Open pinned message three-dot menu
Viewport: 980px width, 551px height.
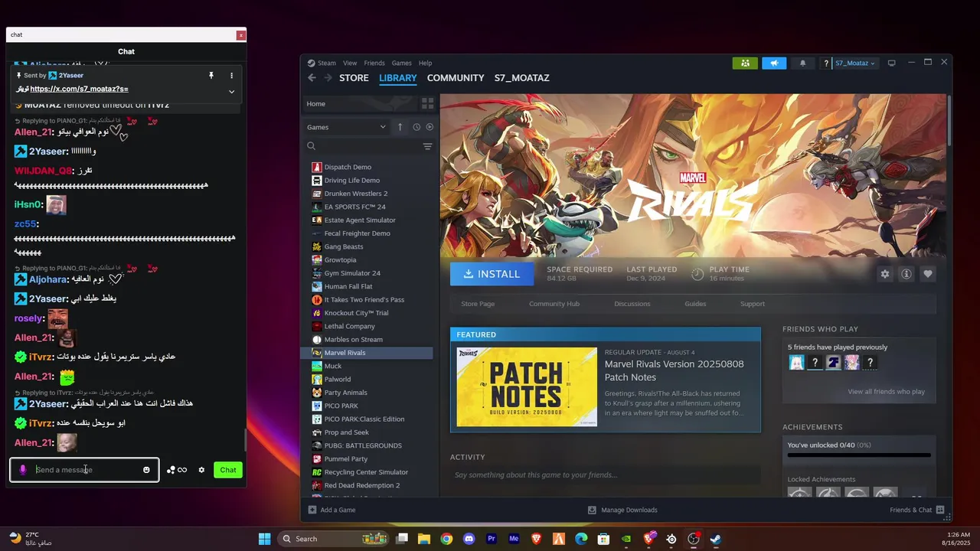point(231,76)
